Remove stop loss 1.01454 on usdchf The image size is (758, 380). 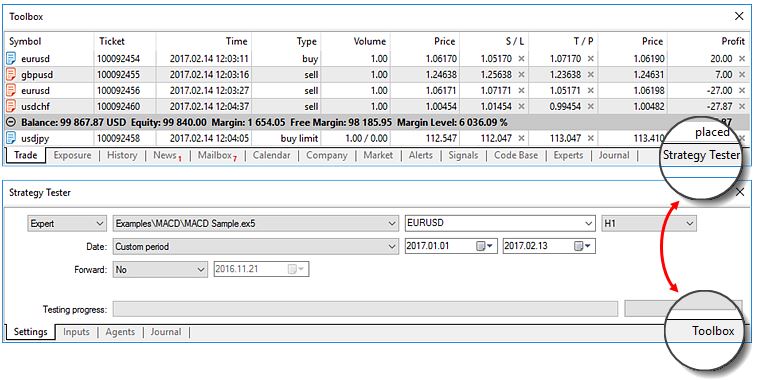click(521, 106)
